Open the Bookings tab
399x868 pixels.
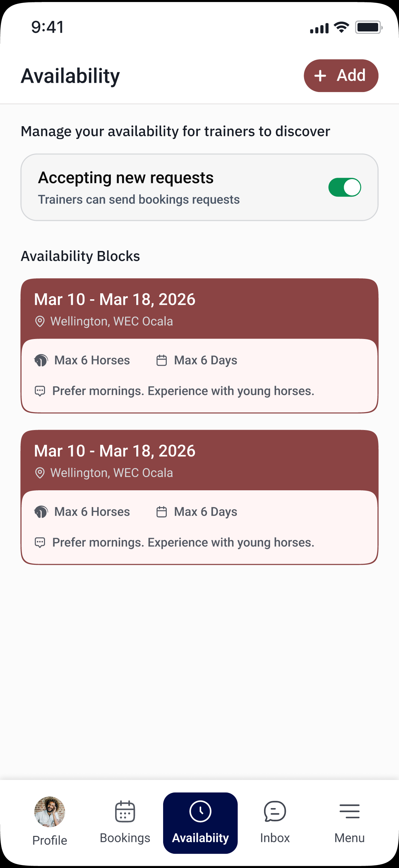pyautogui.click(x=125, y=823)
